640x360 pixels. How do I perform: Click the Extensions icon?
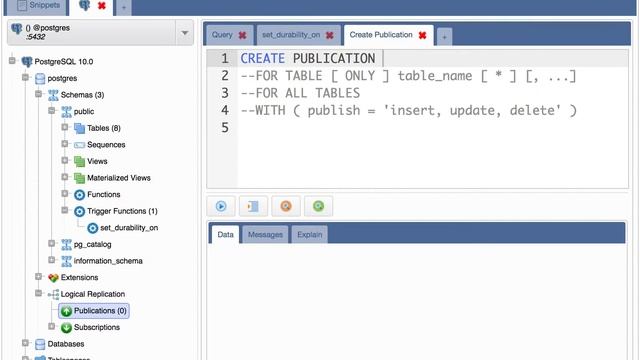(53, 278)
